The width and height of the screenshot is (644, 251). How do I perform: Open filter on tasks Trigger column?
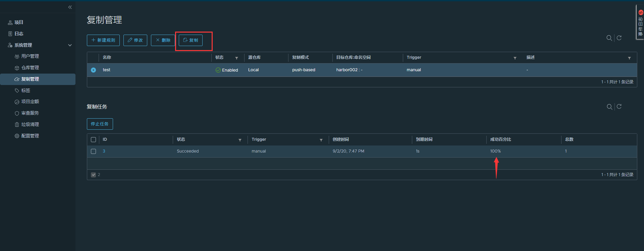click(321, 140)
